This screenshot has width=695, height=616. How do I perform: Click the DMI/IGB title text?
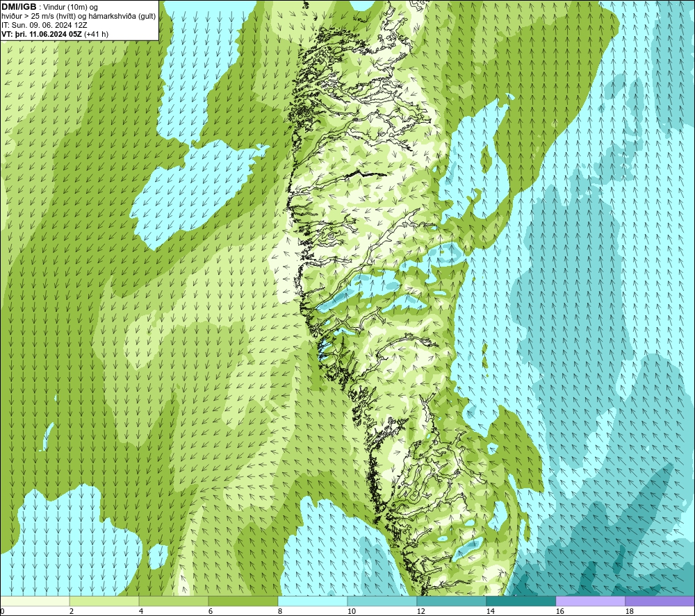(19, 7)
